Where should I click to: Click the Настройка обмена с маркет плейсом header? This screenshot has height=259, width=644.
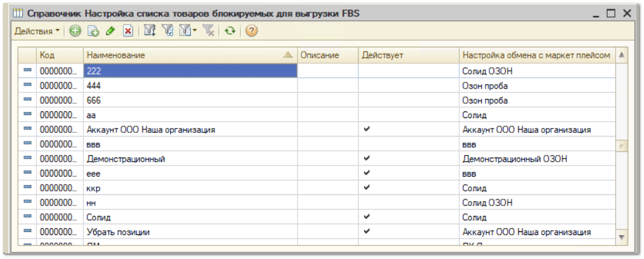536,55
